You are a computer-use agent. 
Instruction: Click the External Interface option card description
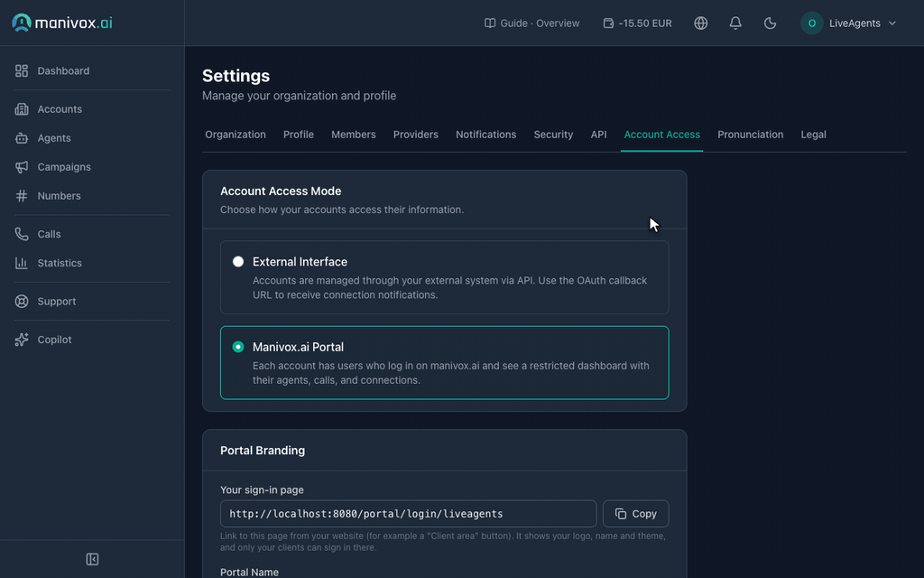pos(449,288)
